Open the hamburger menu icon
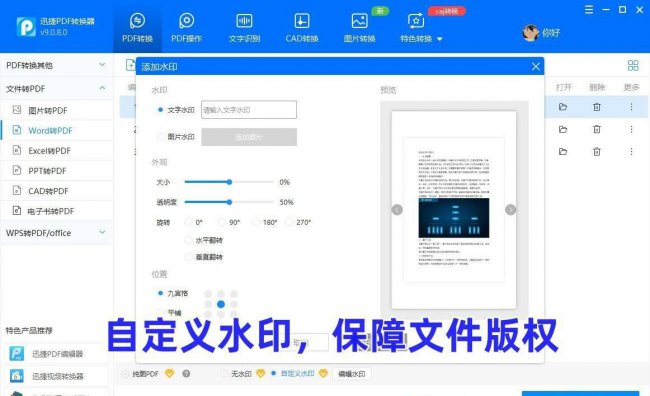 (x=589, y=10)
